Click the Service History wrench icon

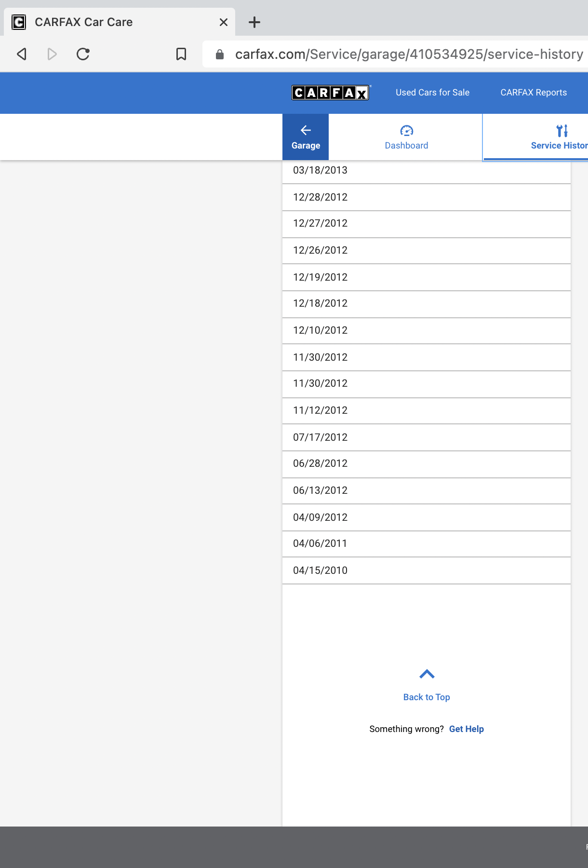click(x=562, y=131)
